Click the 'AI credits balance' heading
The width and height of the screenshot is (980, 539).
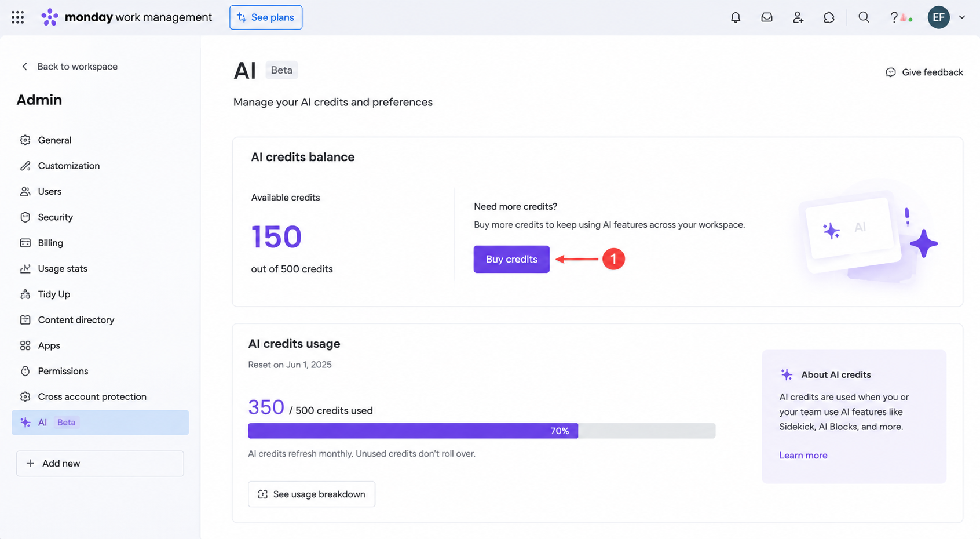click(302, 157)
